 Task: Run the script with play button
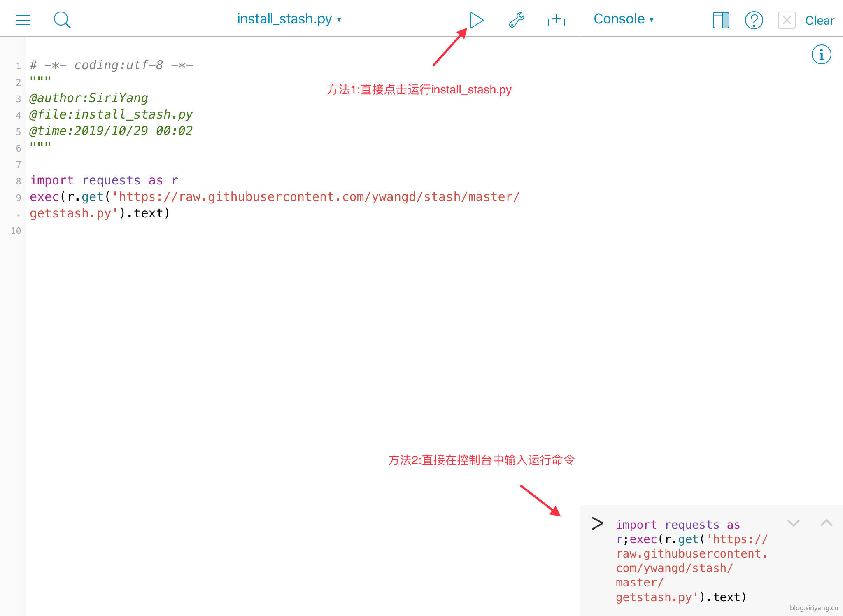tap(476, 20)
